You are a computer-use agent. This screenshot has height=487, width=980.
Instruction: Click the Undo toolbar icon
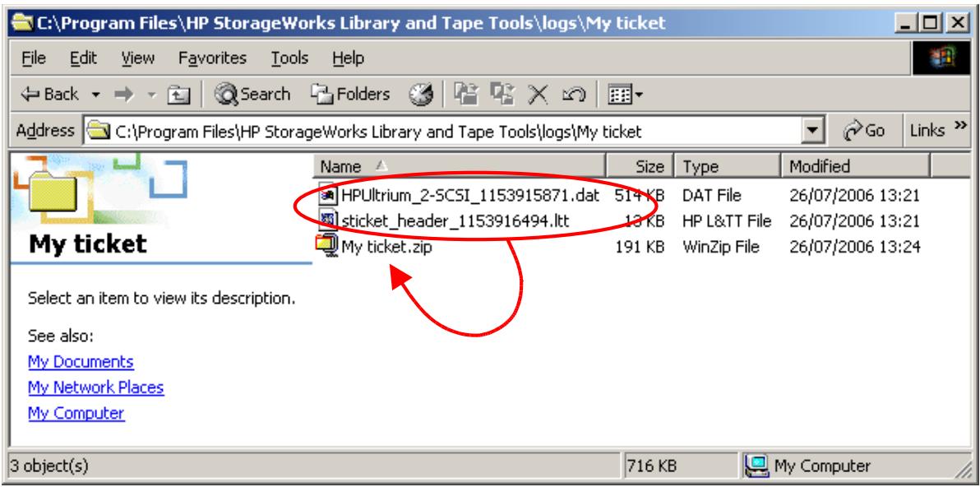pos(574,95)
